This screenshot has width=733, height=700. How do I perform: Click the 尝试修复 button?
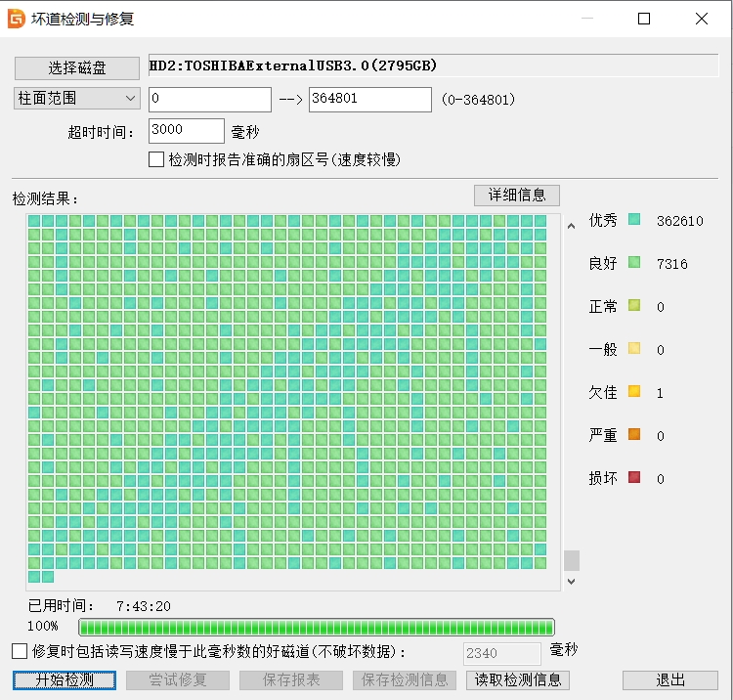coord(178,679)
